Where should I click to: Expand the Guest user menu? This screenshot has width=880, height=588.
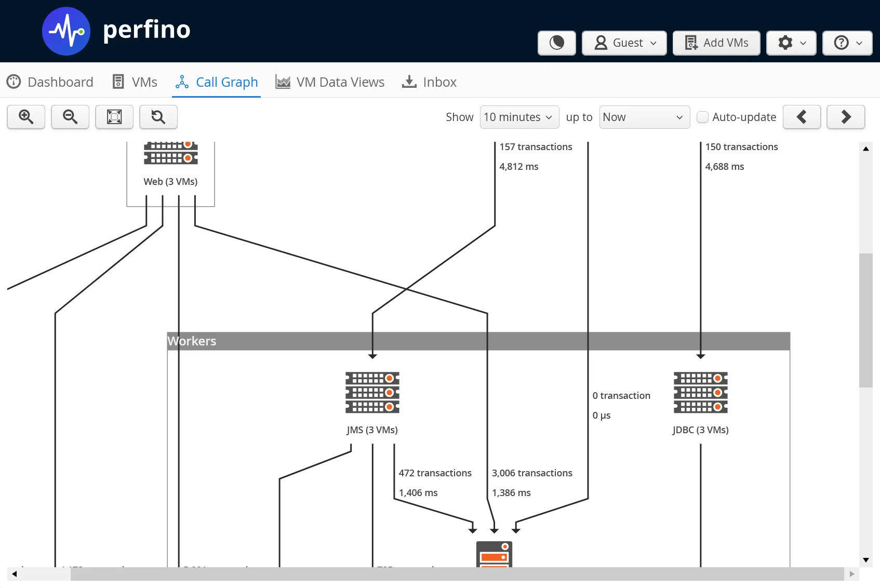[x=624, y=43]
